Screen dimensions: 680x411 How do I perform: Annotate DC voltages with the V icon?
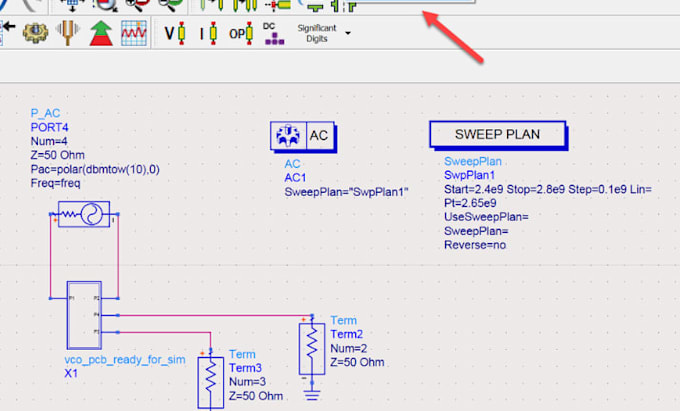click(175, 33)
